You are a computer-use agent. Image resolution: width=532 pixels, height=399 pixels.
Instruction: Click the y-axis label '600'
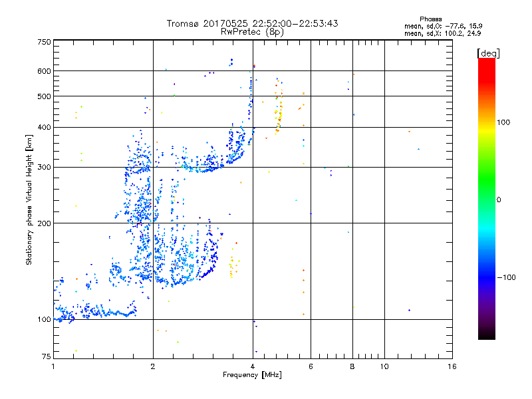point(44,71)
